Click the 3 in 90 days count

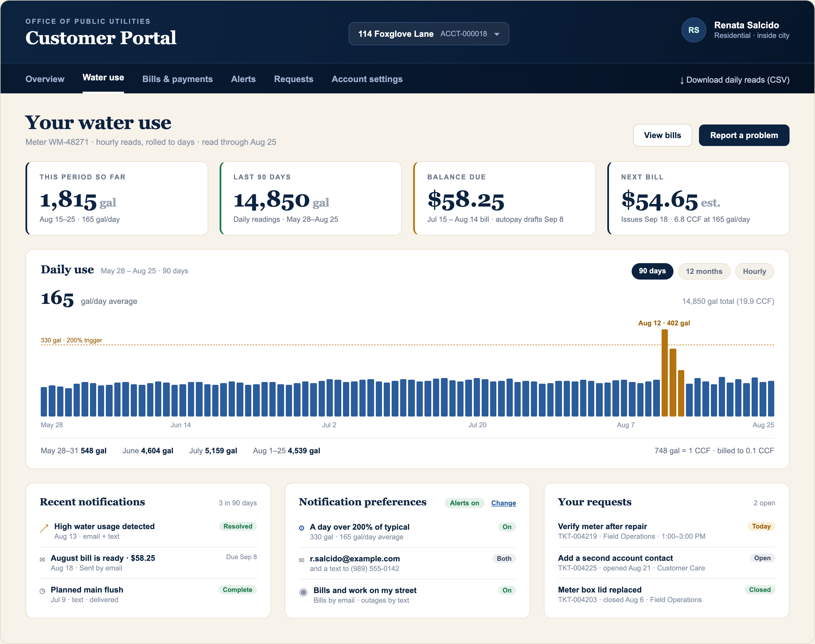[238, 503]
